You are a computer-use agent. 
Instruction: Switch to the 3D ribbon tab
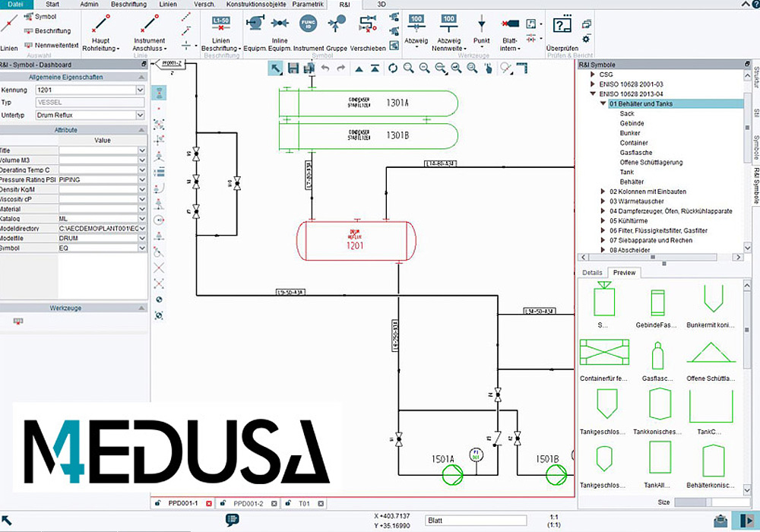pyautogui.click(x=382, y=4)
